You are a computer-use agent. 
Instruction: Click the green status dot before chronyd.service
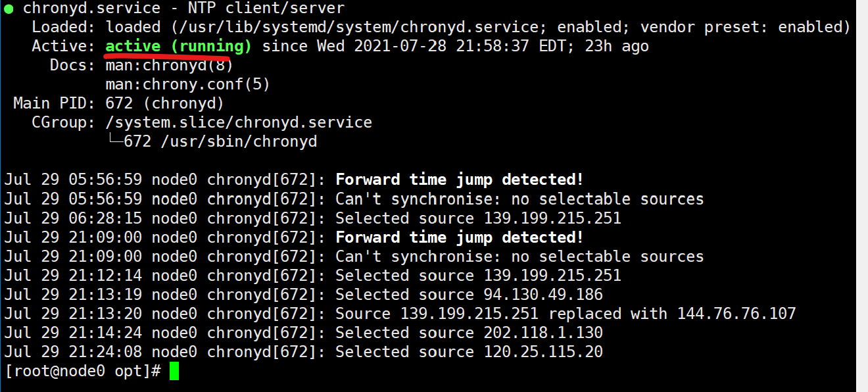pyautogui.click(x=9, y=9)
